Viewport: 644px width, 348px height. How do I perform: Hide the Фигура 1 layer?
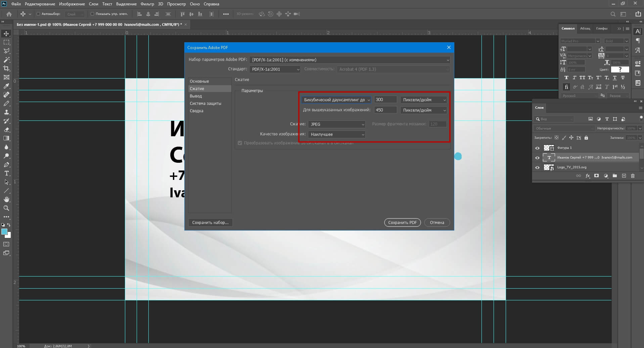(537, 148)
